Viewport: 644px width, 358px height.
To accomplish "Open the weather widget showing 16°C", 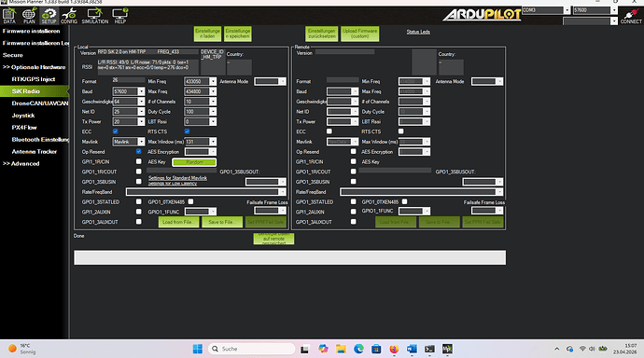I will [x=22, y=349].
